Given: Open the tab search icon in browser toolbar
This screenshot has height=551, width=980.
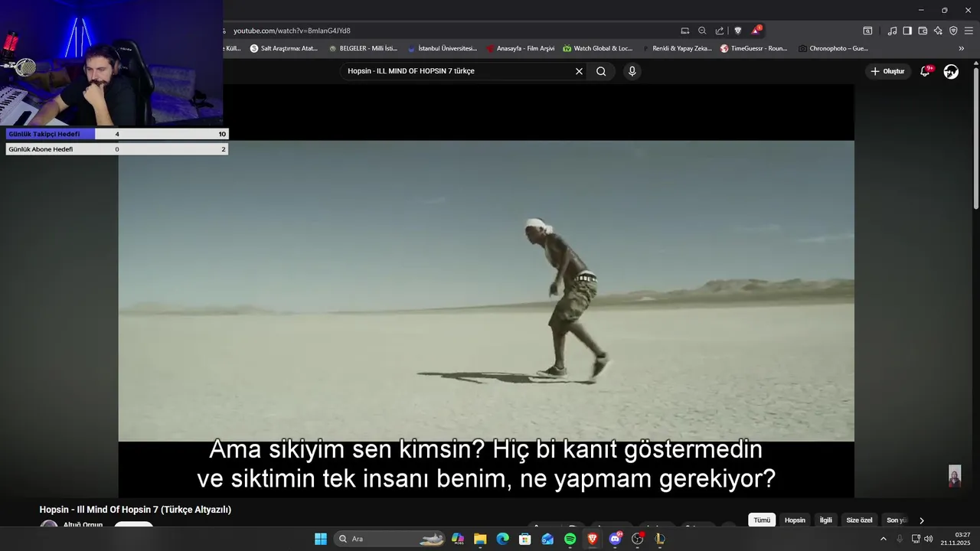Looking at the screenshot, I should (x=867, y=31).
